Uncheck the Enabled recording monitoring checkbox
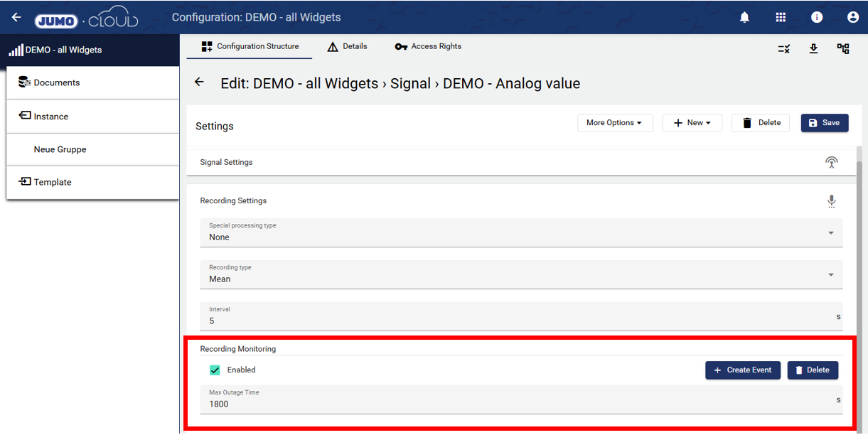The width and height of the screenshot is (868, 435). (215, 370)
